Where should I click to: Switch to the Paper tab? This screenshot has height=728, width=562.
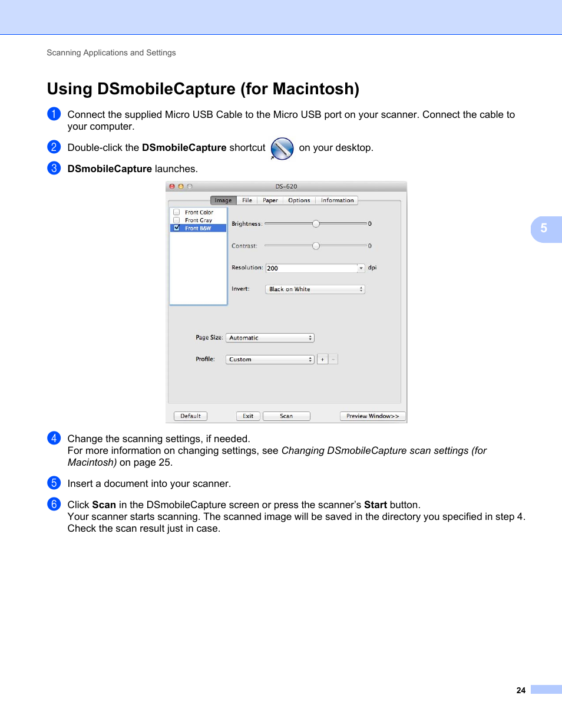[270, 200]
